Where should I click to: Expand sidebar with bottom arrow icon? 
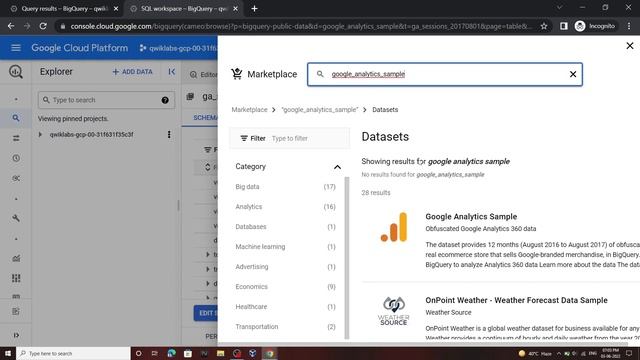pos(16,335)
